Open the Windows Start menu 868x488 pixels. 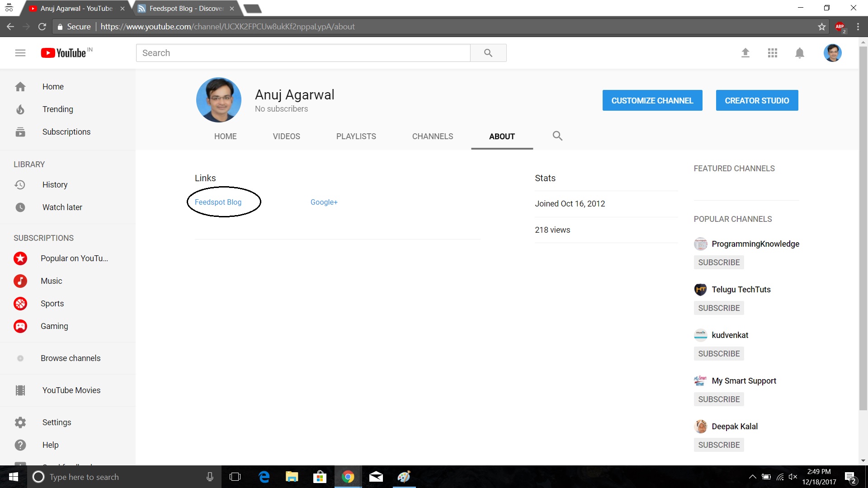(x=14, y=477)
